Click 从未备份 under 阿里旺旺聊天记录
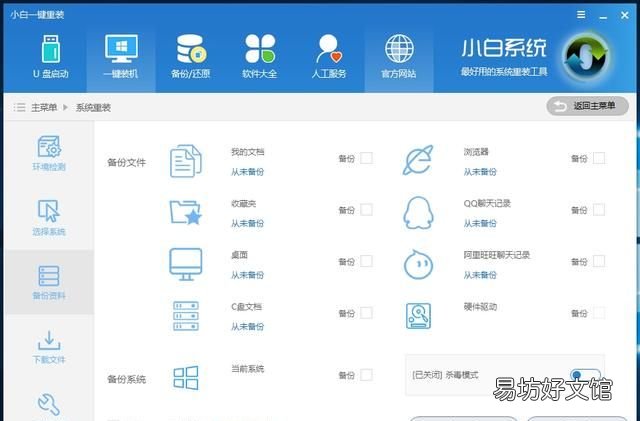The image size is (640, 421). point(480,275)
